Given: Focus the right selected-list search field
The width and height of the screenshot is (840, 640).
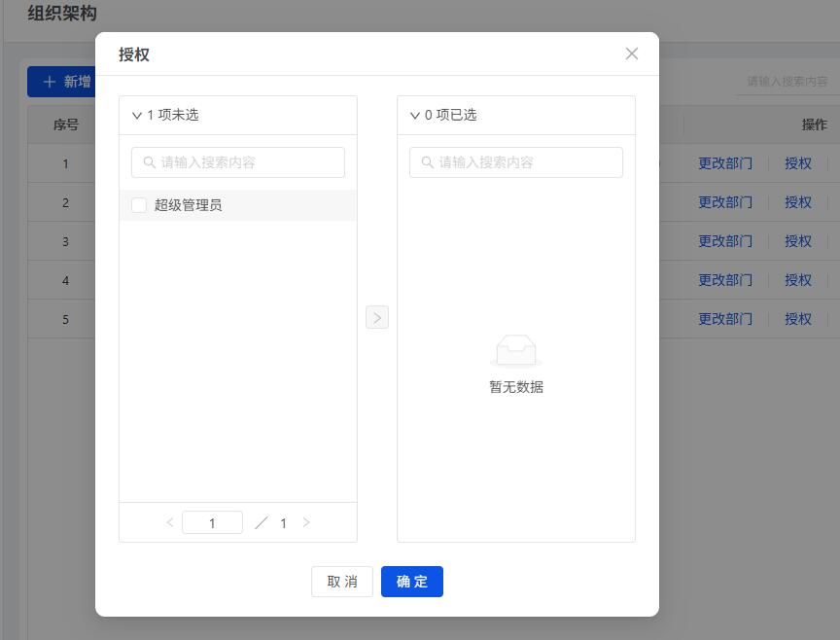Looking at the screenshot, I should point(516,162).
